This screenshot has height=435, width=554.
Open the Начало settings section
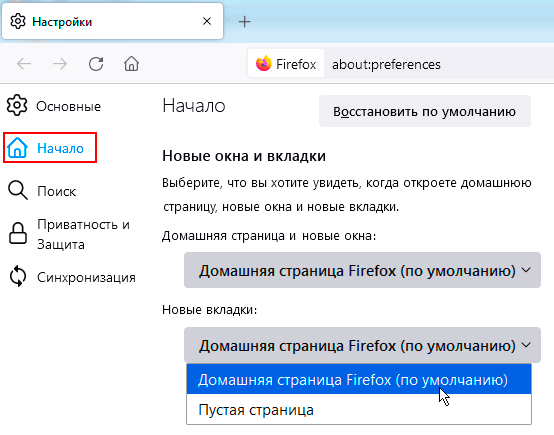click(50, 148)
